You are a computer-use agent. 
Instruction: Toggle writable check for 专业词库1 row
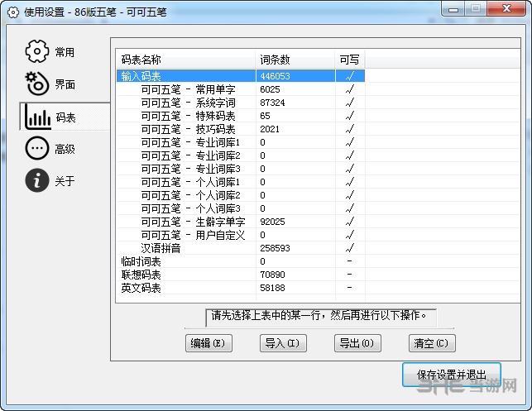[350, 142]
